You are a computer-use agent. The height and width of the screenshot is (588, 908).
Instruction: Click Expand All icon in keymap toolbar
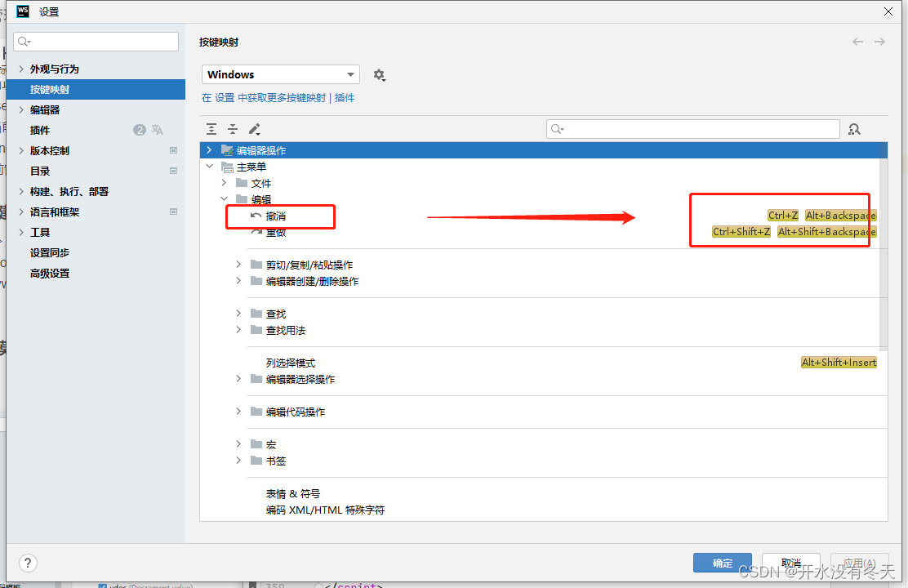(x=211, y=129)
